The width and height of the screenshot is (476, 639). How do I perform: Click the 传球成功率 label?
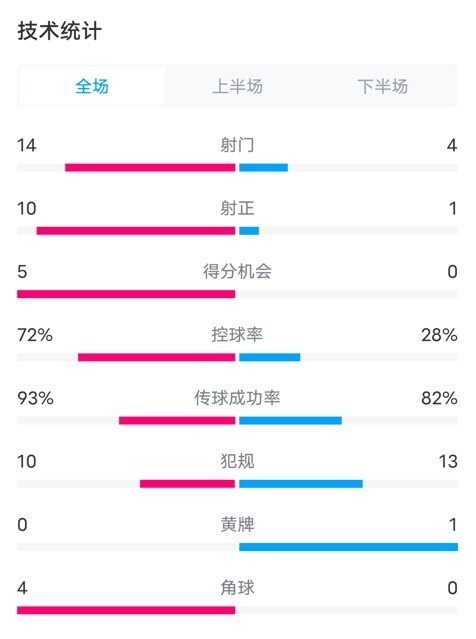[x=237, y=398]
